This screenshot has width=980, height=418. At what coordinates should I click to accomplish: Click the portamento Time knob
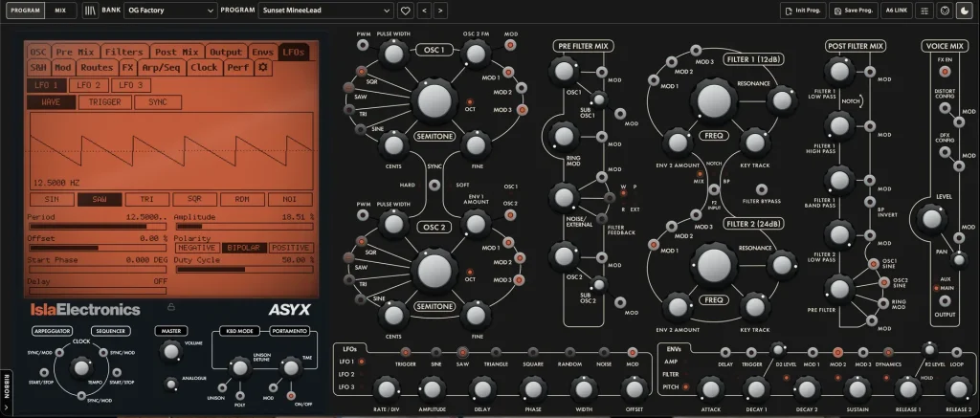[x=290, y=367]
